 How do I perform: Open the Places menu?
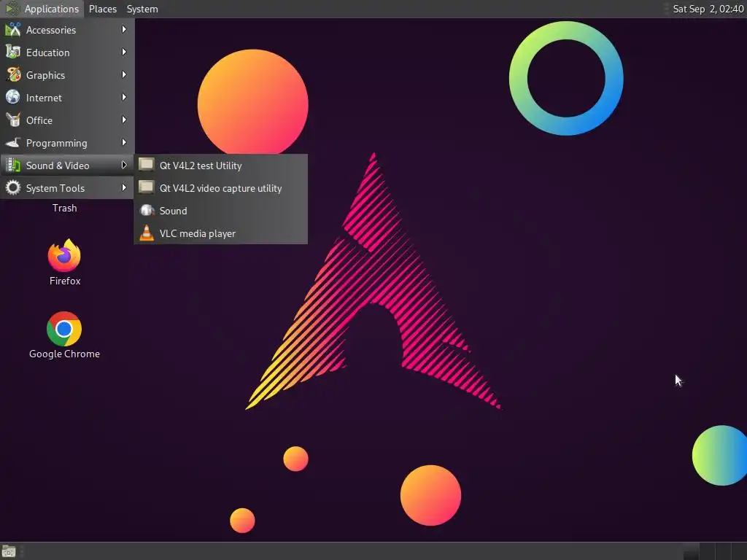[102, 9]
